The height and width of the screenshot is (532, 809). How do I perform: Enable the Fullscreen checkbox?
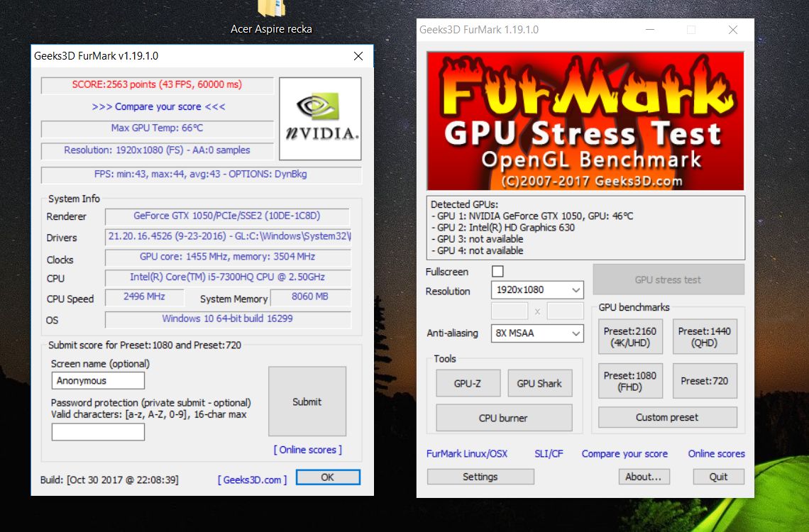coord(497,271)
